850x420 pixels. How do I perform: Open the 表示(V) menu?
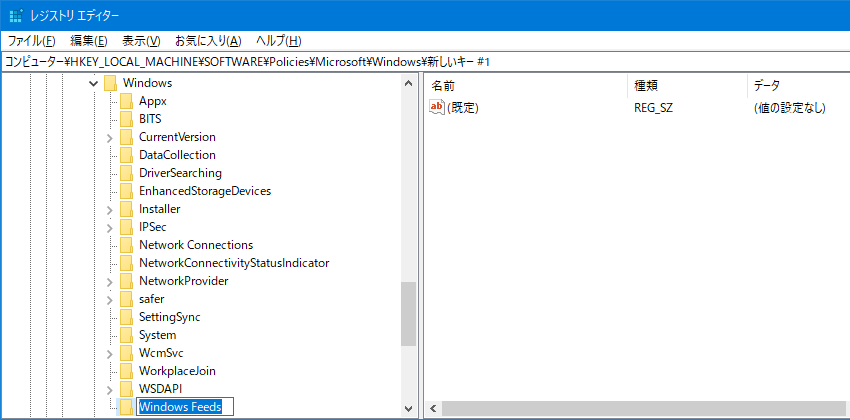[141, 41]
